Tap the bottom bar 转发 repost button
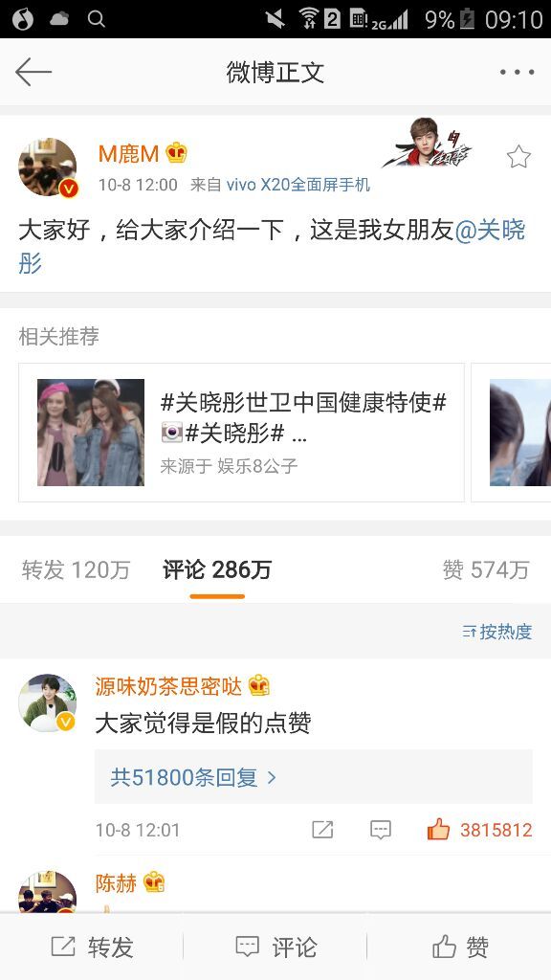 (x=92, y=947)
